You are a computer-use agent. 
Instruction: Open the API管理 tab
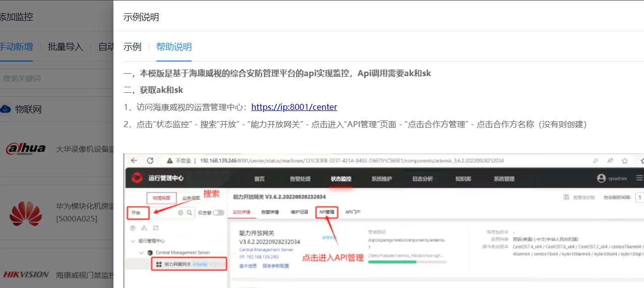pyautogui.click(x=326, y=212)
